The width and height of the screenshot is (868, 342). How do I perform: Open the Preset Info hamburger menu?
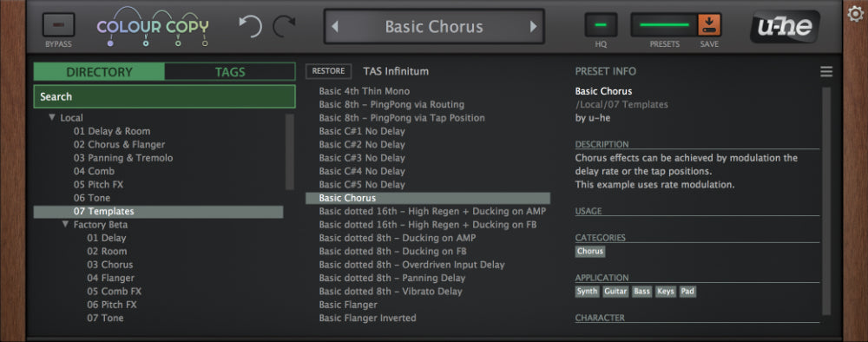(x=826, y=71)
